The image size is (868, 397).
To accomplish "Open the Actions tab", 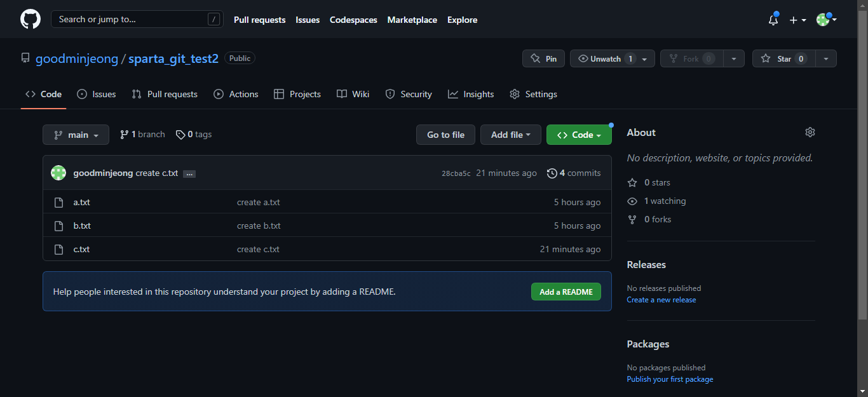I will (236, 94).
